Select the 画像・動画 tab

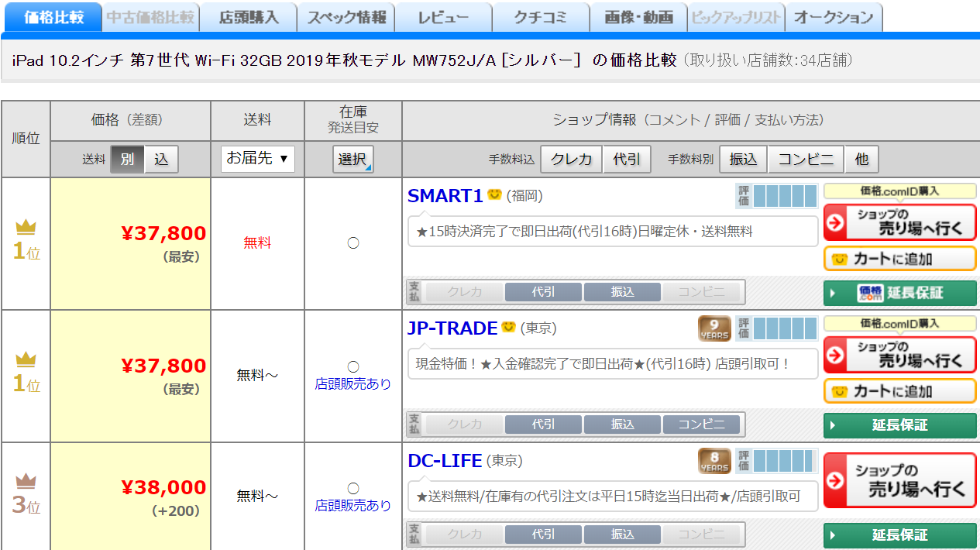(x=638, y=17)
